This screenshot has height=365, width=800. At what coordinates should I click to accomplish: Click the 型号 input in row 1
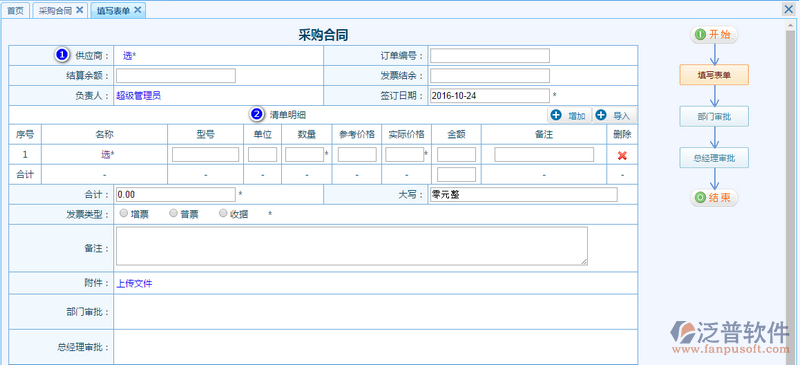click(x=206, y=155)
